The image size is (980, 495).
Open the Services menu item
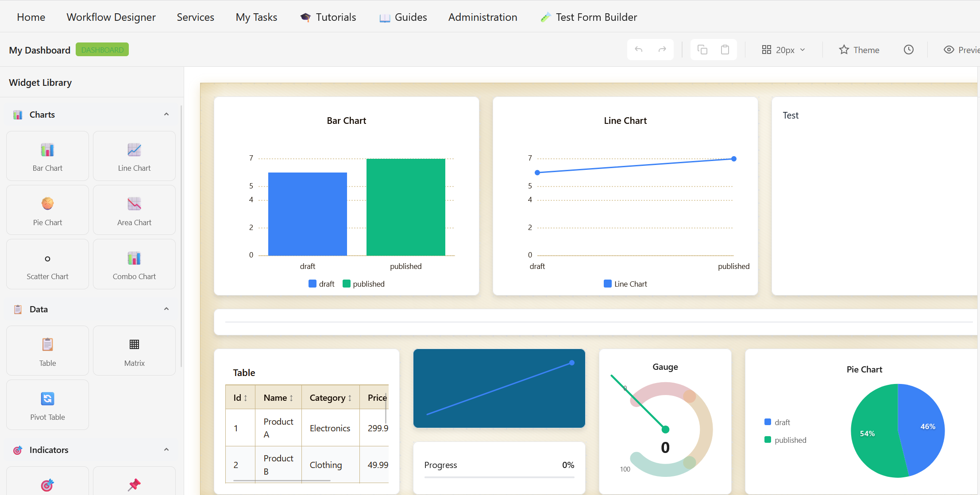195,17
